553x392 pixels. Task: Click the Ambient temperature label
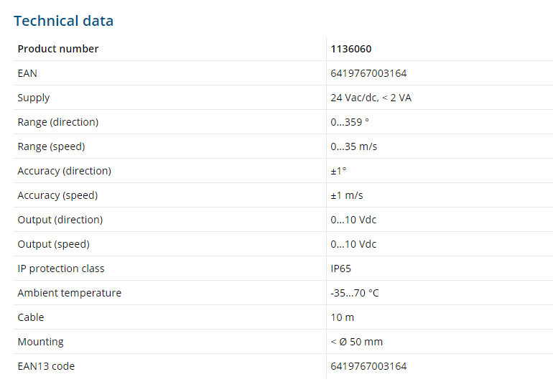coord(70,293)
